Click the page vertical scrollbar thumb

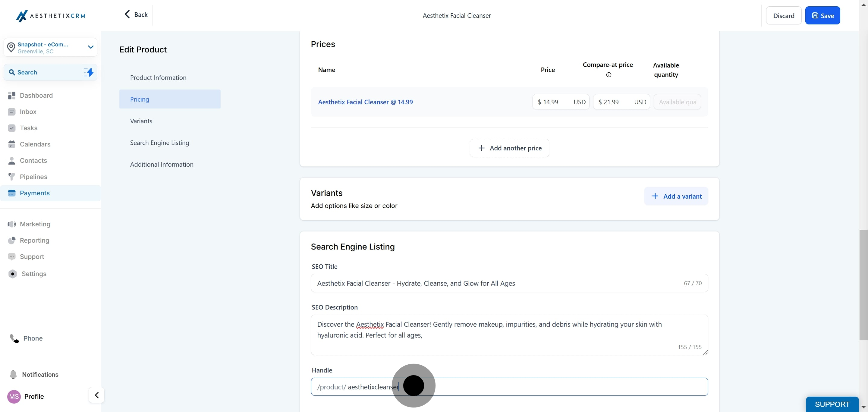point(863,285)
